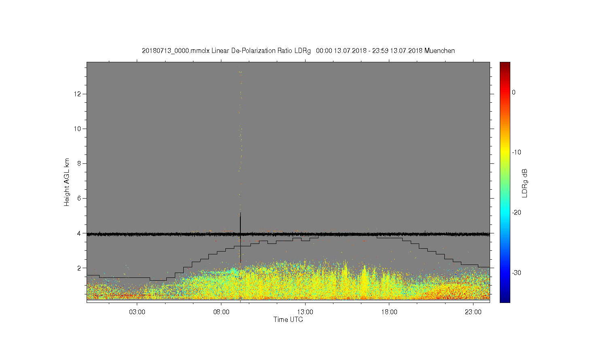Click the colorbar value -30
This screenshot has width=607, height=364.
[x=516, y=273]
